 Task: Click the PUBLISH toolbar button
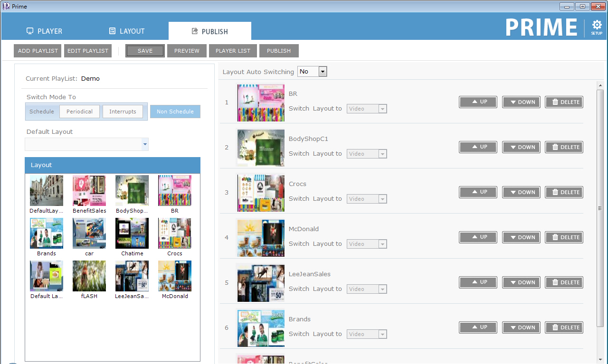pos(279,51)
